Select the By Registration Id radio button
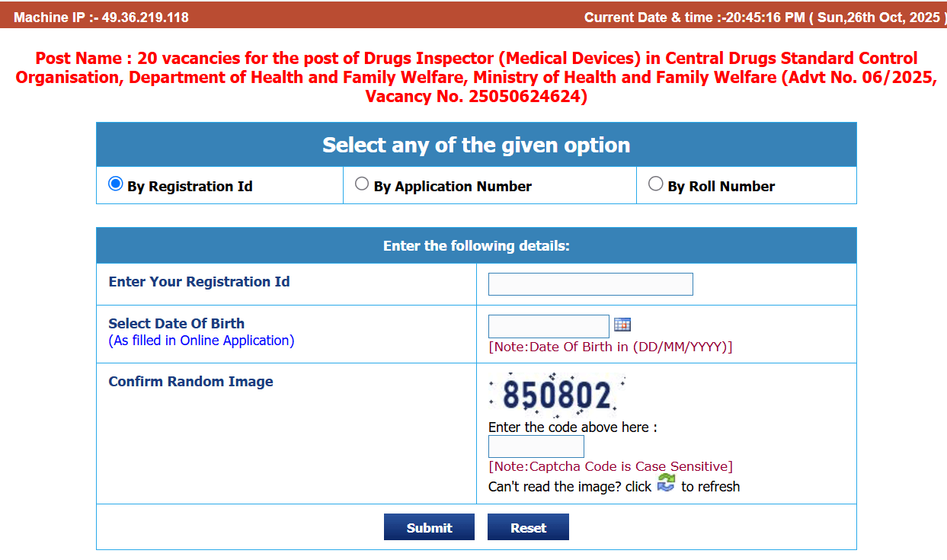This screenshot has height=560, width=947. click(115, 183)
